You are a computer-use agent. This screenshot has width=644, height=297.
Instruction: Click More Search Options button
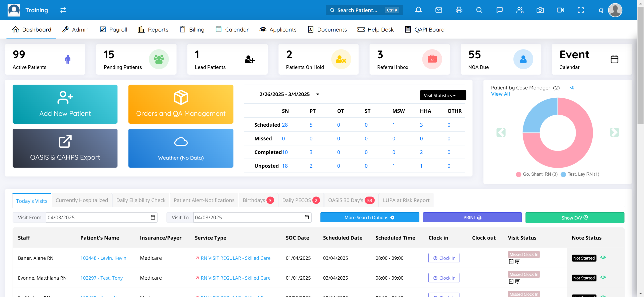point(369,218)
